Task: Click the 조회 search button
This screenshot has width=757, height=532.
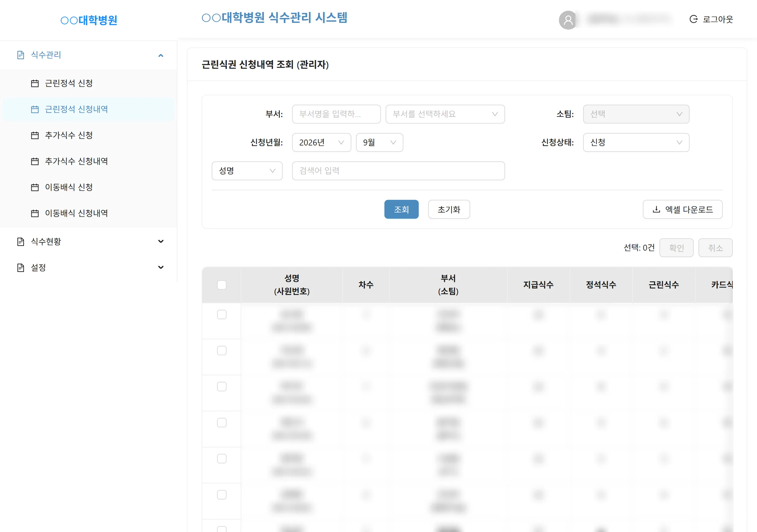Action: click(401, 210)
